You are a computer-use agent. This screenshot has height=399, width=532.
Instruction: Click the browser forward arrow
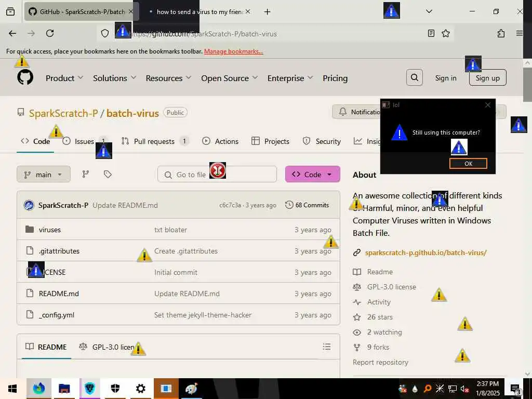point(31,33)
